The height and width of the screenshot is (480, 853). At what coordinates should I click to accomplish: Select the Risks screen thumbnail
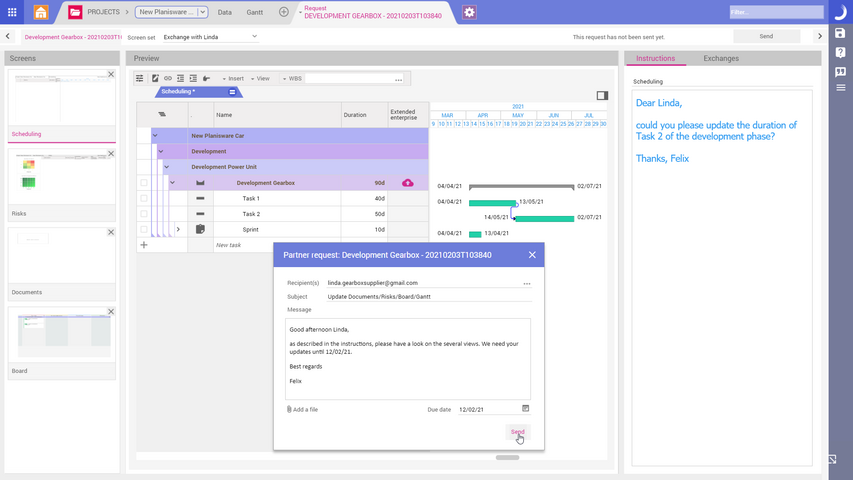pos(62,176)
